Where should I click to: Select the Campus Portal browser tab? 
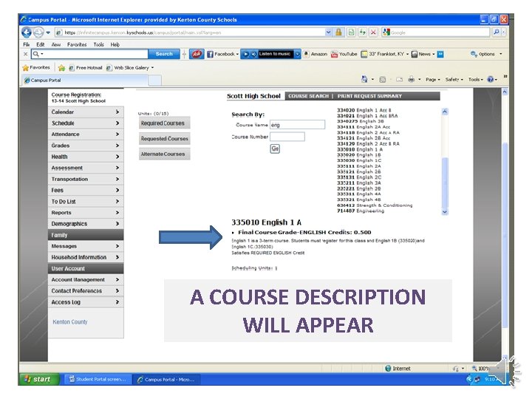85,81
